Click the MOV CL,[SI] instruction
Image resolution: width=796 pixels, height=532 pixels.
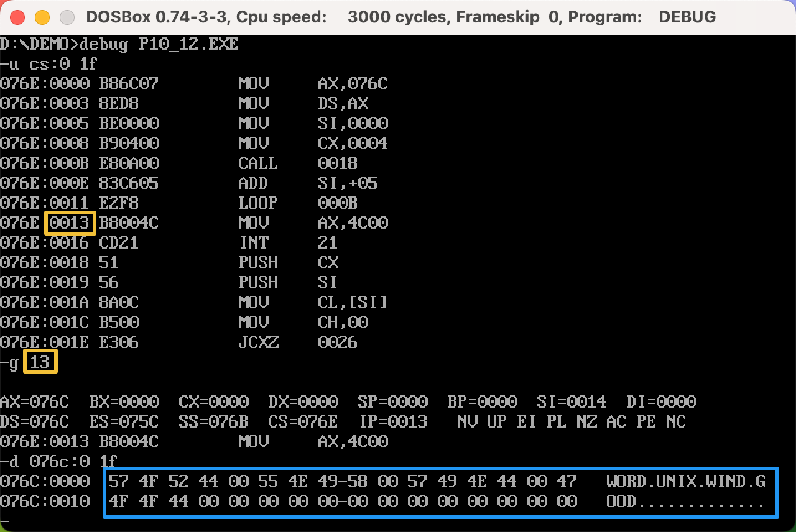tap(312, 302)
